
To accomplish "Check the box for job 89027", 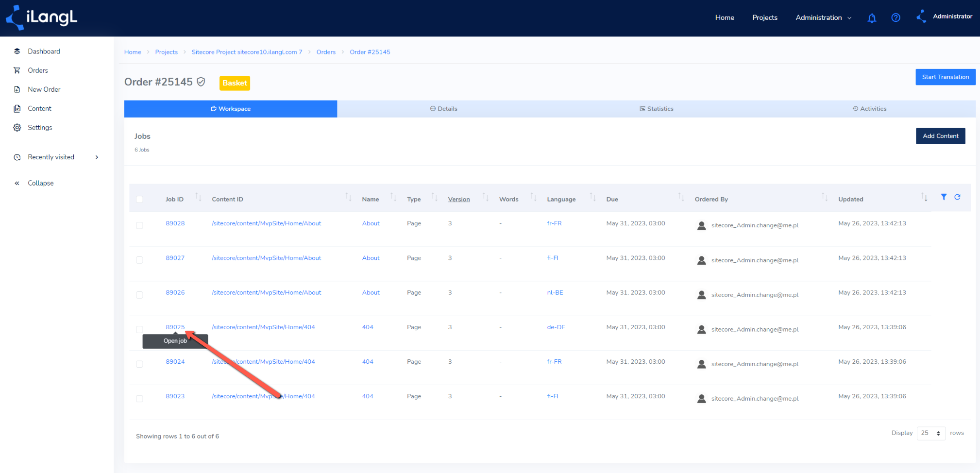I will point(139,260).
